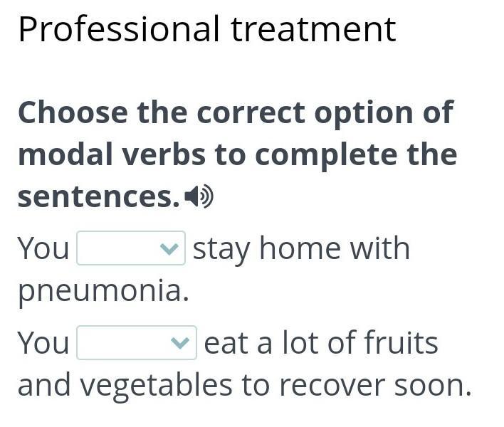Click the word 'pneumonia.'
This screenshot has width=504, height=427.
[x=103, y=291]
